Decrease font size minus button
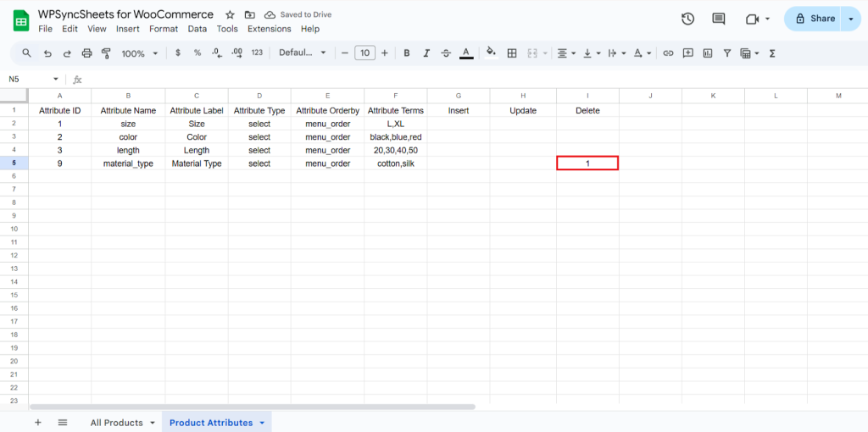 point(344,53)
